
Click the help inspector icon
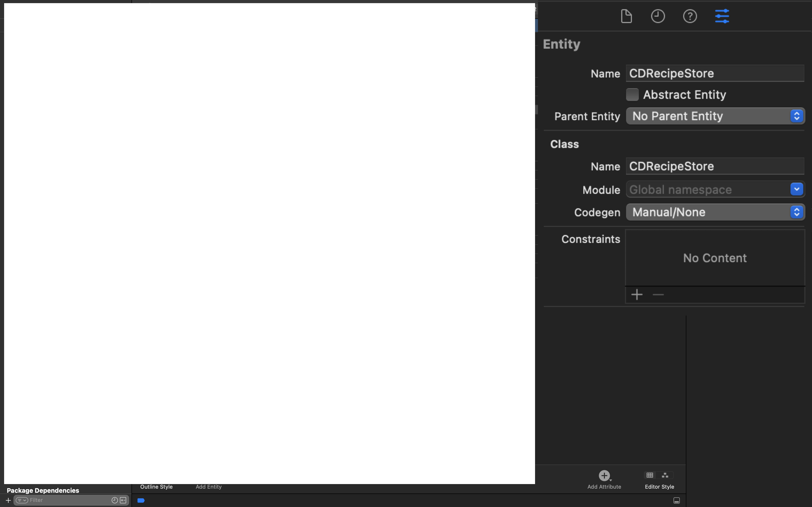(690, 16)
